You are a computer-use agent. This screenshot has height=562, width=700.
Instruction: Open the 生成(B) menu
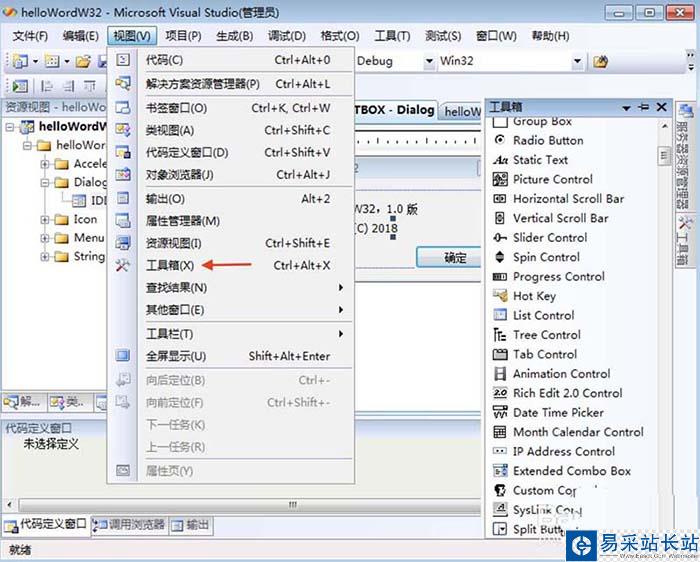234,36
